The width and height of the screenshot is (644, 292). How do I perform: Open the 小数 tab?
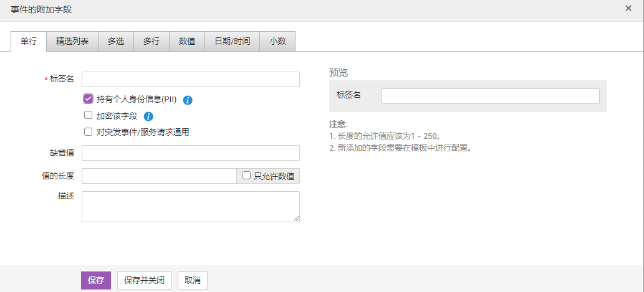click(x=277, y=41)
